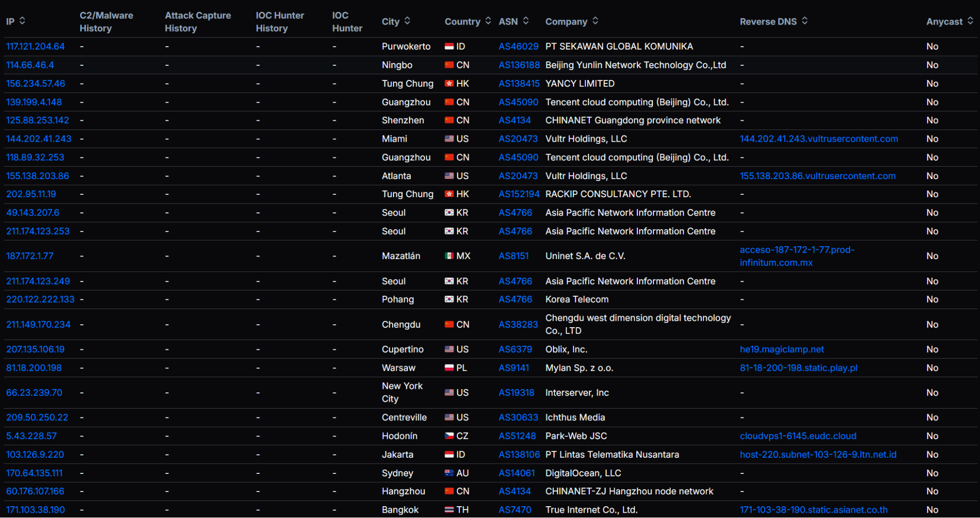980x518 pixels.
Task: Open ASN link AS19318
Action: [516, 393]
